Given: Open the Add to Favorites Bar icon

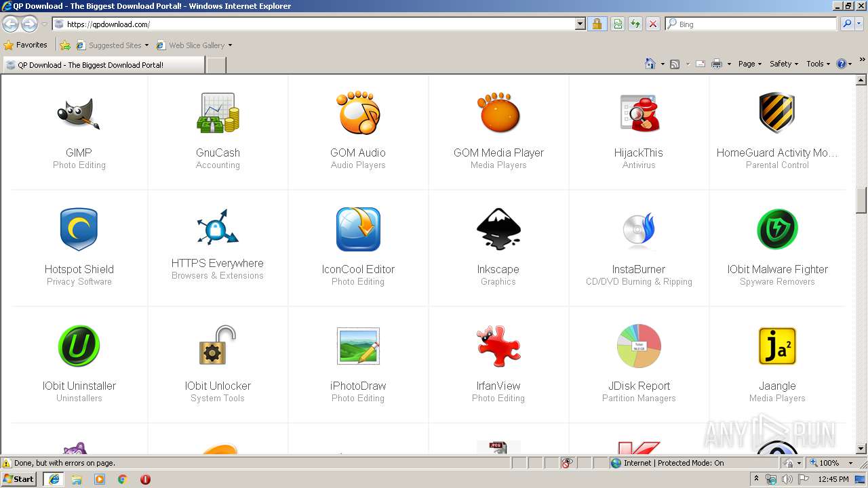Looking at the screenshot, I should click(x=65, y=45).
